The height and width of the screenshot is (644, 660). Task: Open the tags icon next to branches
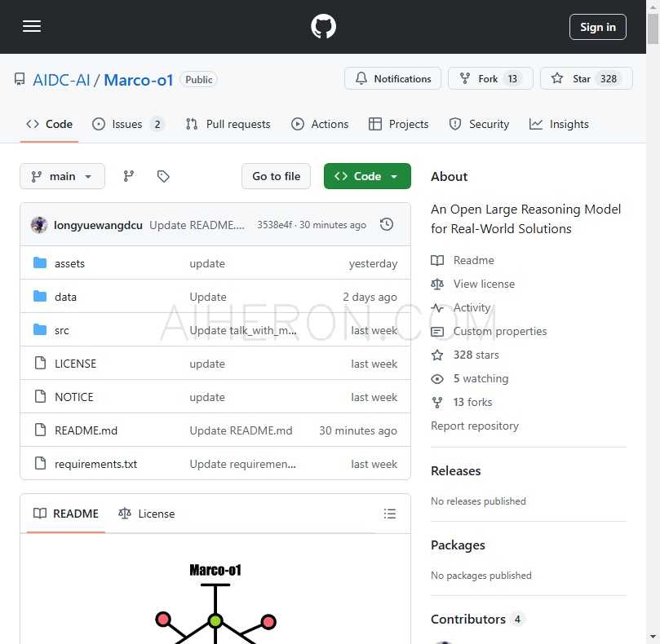coord(163,176)
